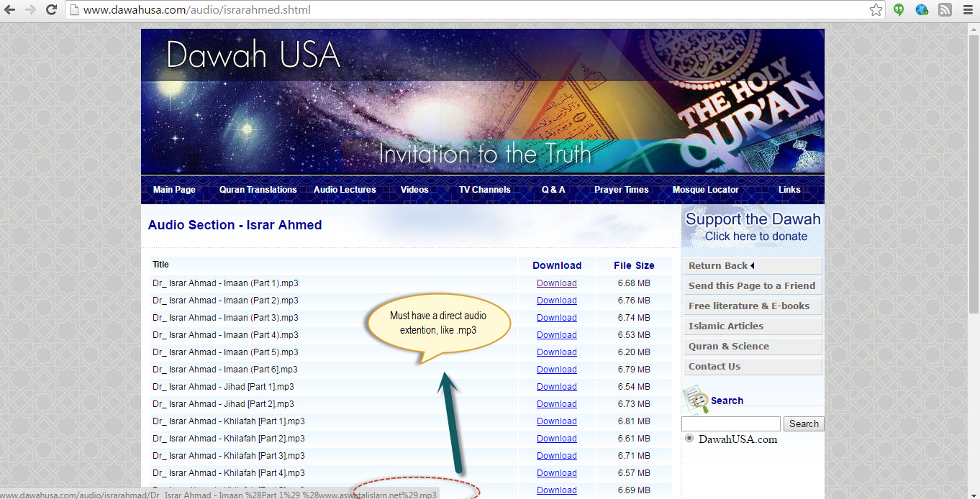
Task: Download Jihad [Part 2].mp3
Action: click(x=557, y=404)
